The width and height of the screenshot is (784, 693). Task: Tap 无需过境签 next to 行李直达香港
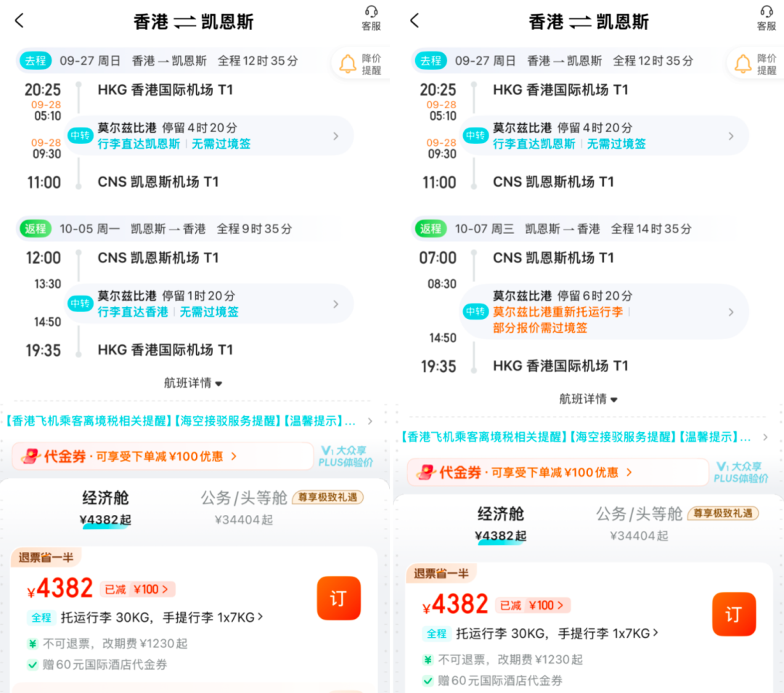pyautogui.click(x=209, y=312)
